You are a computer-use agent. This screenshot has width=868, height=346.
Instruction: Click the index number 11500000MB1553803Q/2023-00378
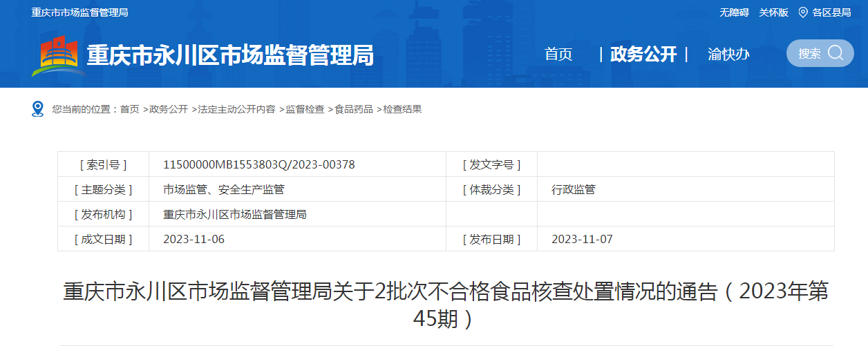pos(259,164)
